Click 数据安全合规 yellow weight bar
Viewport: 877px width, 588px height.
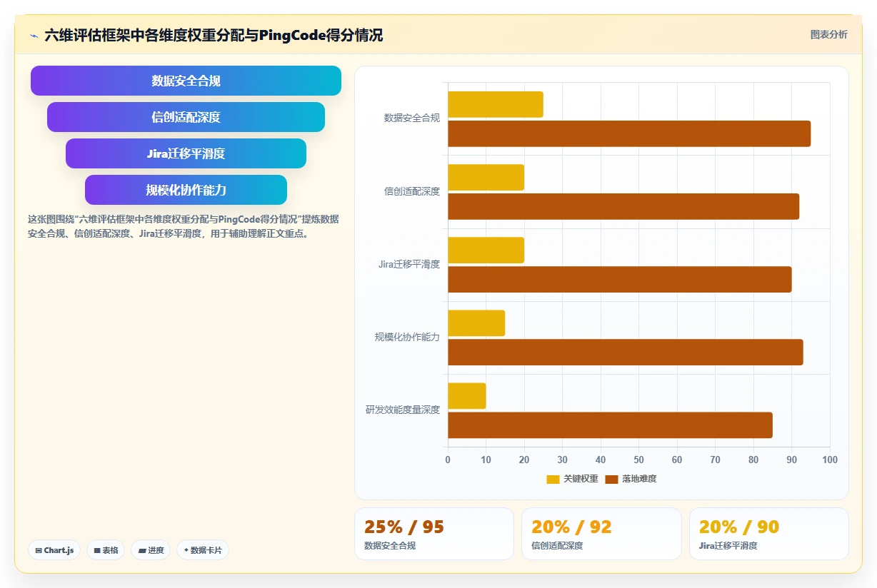[496, 105]
